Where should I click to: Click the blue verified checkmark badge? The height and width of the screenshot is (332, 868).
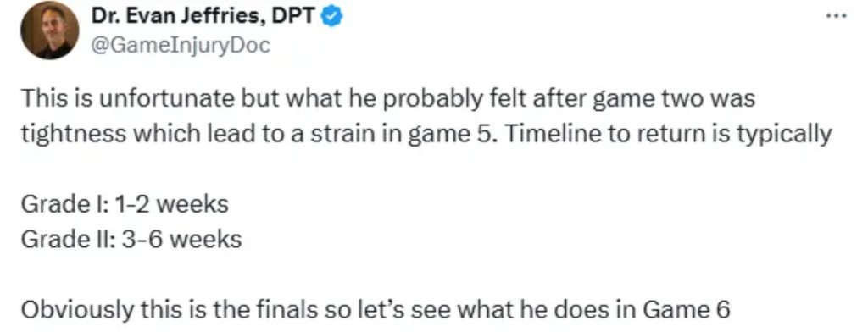332,17
